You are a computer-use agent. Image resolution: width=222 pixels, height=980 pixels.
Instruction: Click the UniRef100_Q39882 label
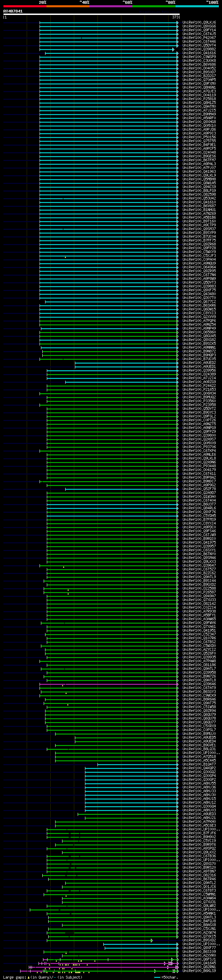point(199,49)
